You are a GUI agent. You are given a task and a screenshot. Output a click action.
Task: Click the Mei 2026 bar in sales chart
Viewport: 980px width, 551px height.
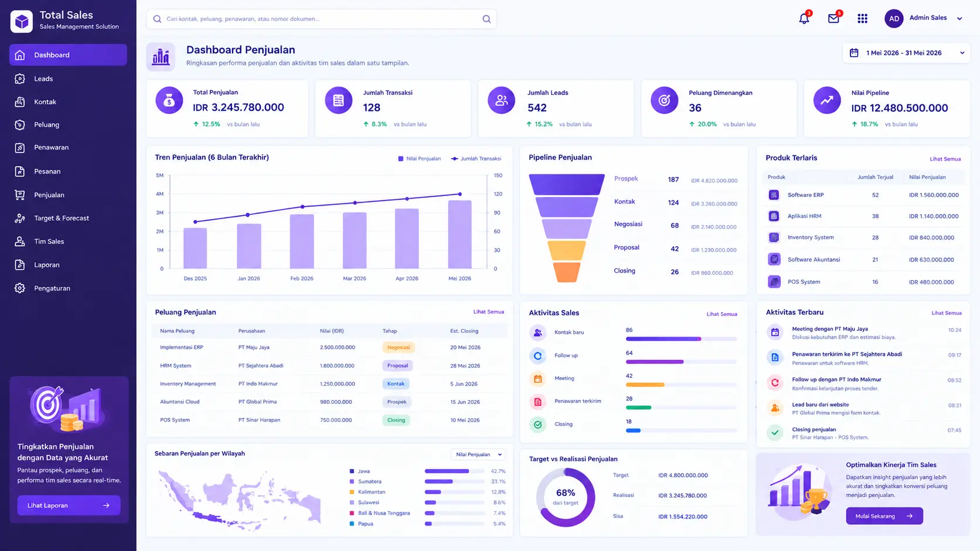460,234
